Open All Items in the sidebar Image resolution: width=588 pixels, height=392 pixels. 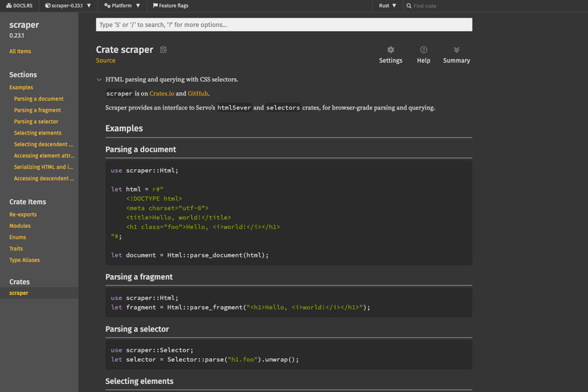pos(21,51)
